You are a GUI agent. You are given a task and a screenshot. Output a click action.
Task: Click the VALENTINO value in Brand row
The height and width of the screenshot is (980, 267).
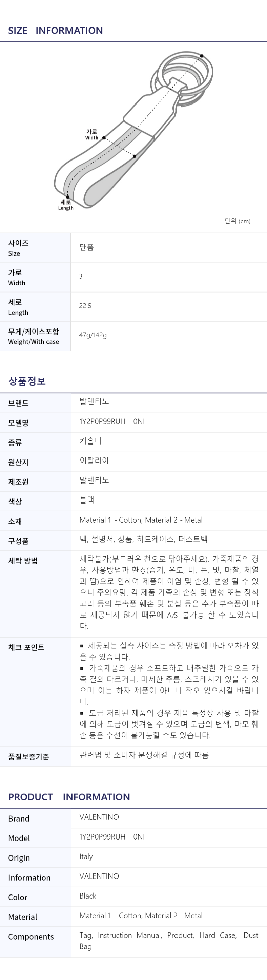coord(99,817)
